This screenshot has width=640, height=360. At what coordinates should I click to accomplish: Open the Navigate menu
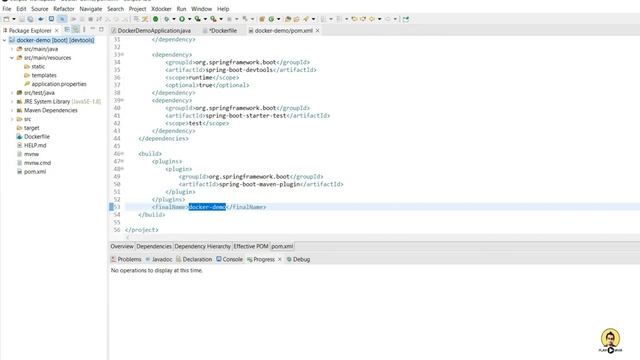pos(91,9)
